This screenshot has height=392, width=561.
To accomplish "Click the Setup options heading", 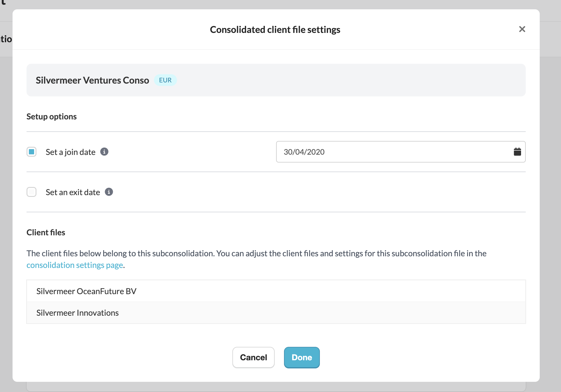I will coord(52,116).
